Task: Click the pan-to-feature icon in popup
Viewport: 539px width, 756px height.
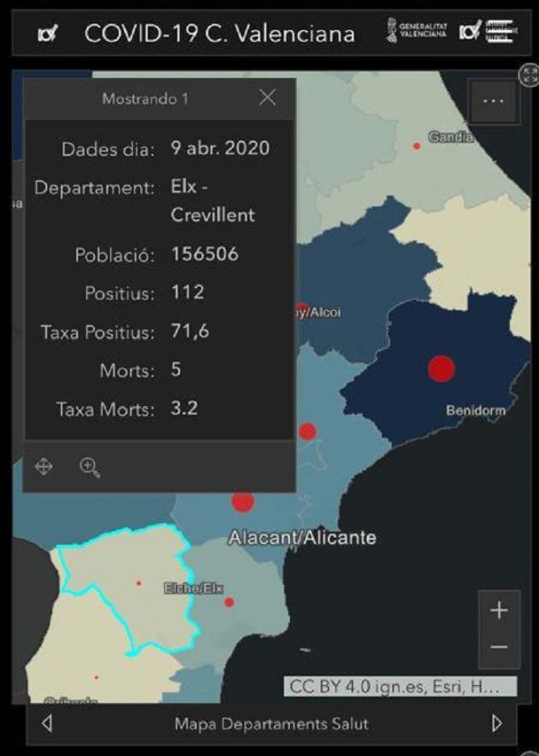Action: (44, 467)
